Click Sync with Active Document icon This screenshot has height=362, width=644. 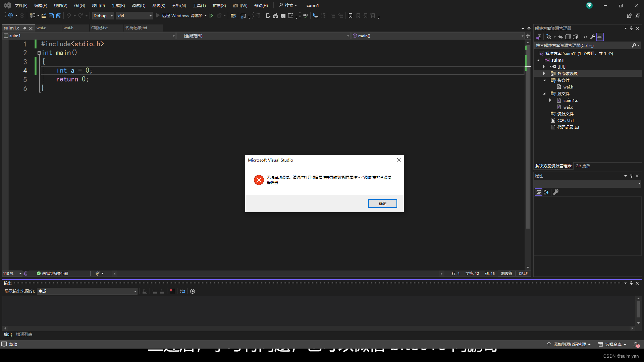click(x=560, y=37)
